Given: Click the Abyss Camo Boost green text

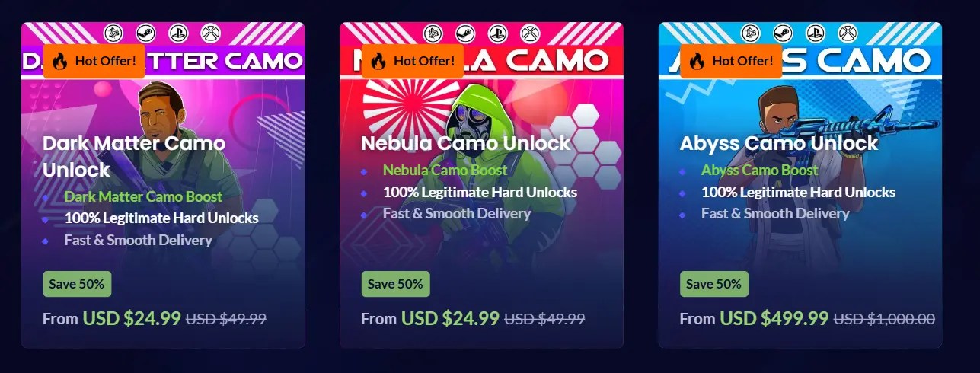Looking at the screenshot, I should pos(760,170).
